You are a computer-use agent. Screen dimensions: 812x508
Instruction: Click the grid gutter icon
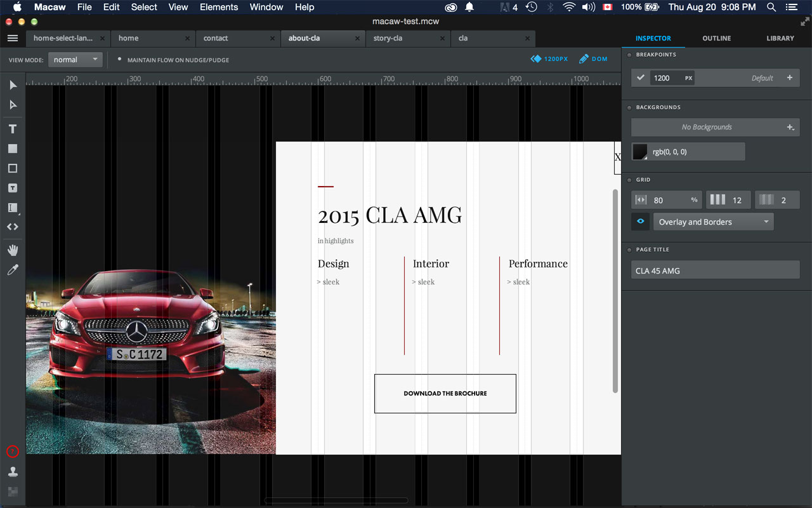(766, 200)
